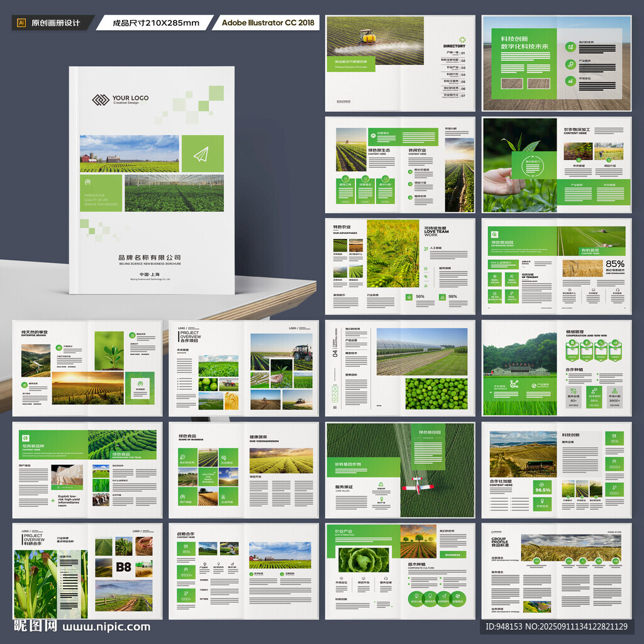
Task: Click the 健康源泉 heading
Action: [258, 437]
